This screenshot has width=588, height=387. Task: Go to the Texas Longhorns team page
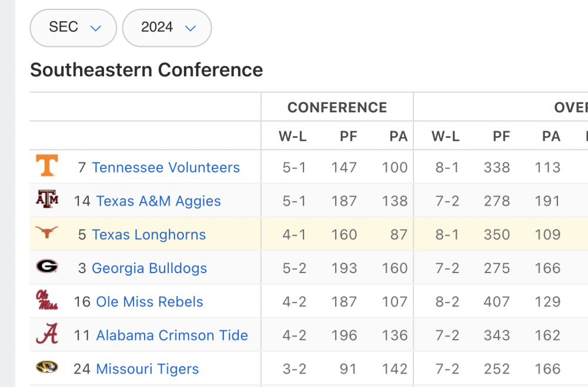pos(149,235)
